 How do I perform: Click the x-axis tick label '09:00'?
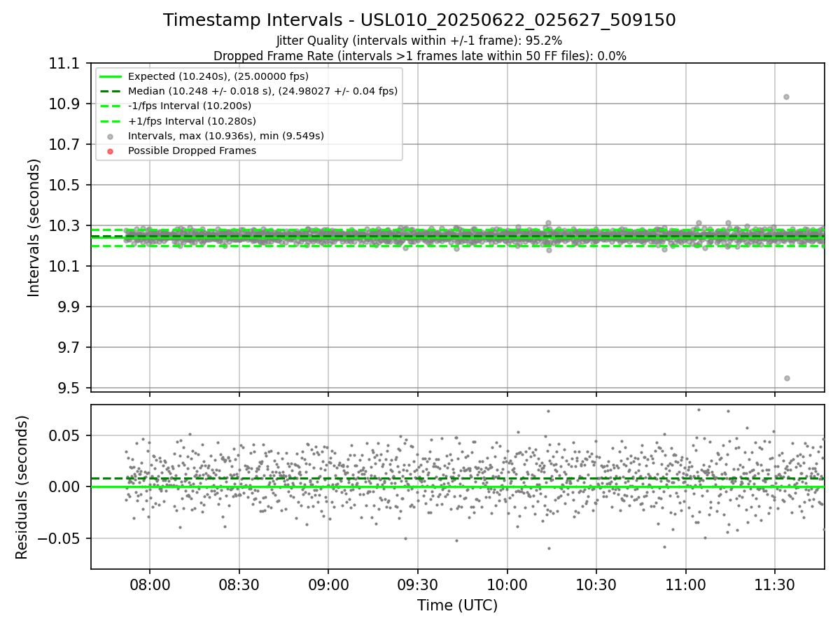pyautogui.click(x=328, y=584)
